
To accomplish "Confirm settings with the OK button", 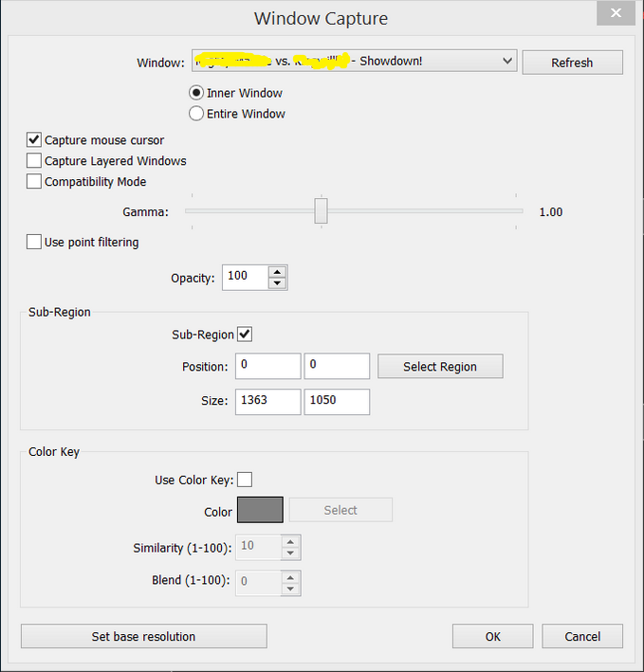I will [x=492, y=636].
